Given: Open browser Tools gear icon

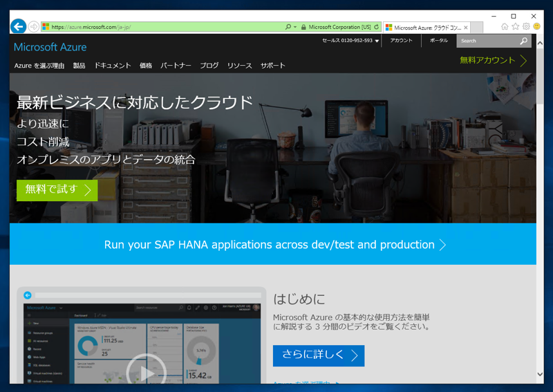Looking at the screenshot, I should [526, 26].
